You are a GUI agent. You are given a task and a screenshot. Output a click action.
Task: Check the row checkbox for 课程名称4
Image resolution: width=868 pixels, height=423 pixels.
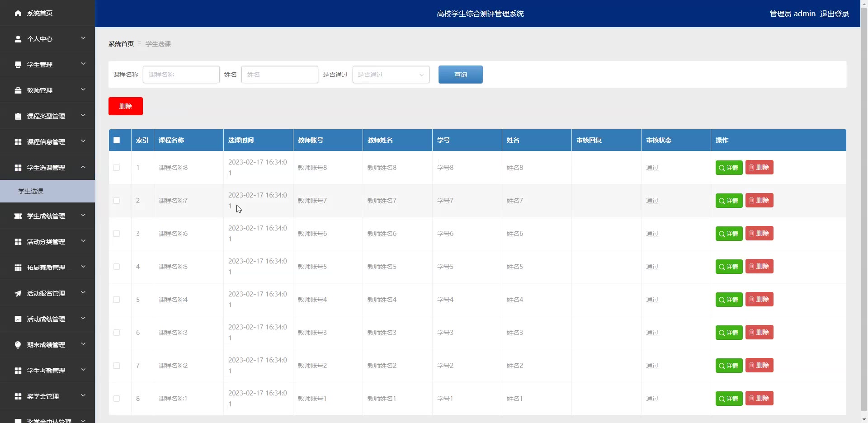117,300
